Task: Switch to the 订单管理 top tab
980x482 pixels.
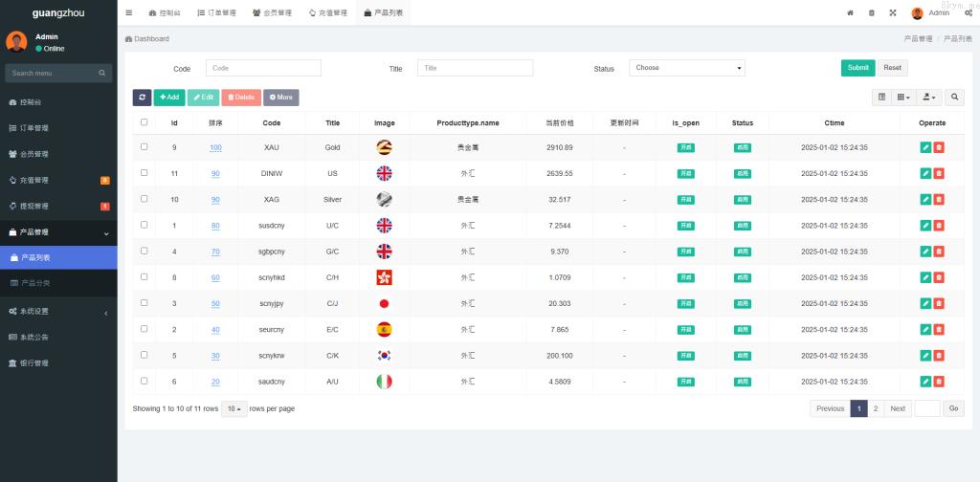Action: tap(215, 12)
